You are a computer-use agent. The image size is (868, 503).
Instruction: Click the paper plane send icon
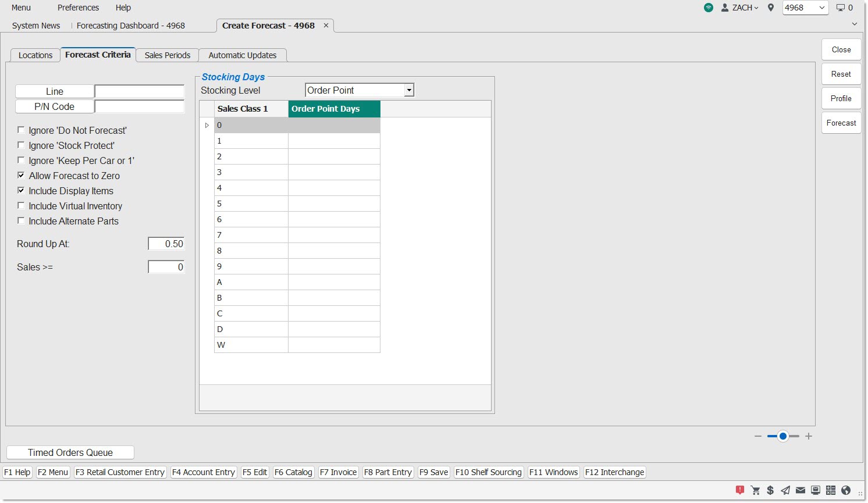pos(785,490)
